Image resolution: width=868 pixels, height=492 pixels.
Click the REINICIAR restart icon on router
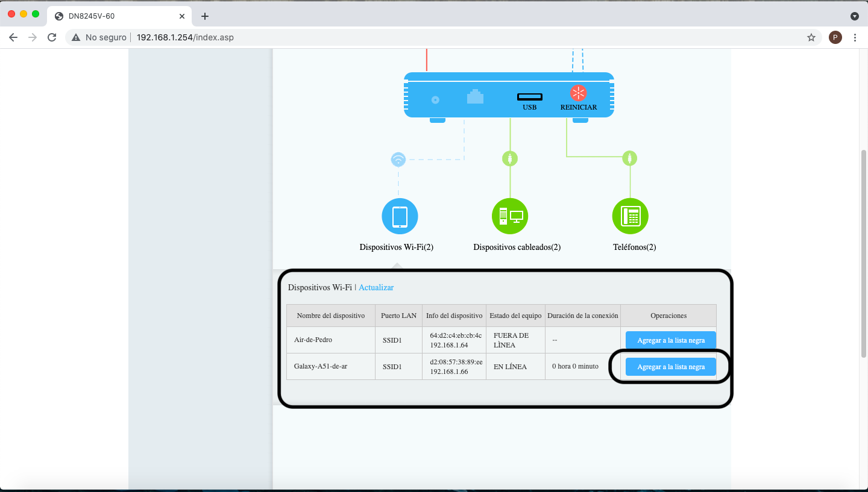click(x=578, y=93)
